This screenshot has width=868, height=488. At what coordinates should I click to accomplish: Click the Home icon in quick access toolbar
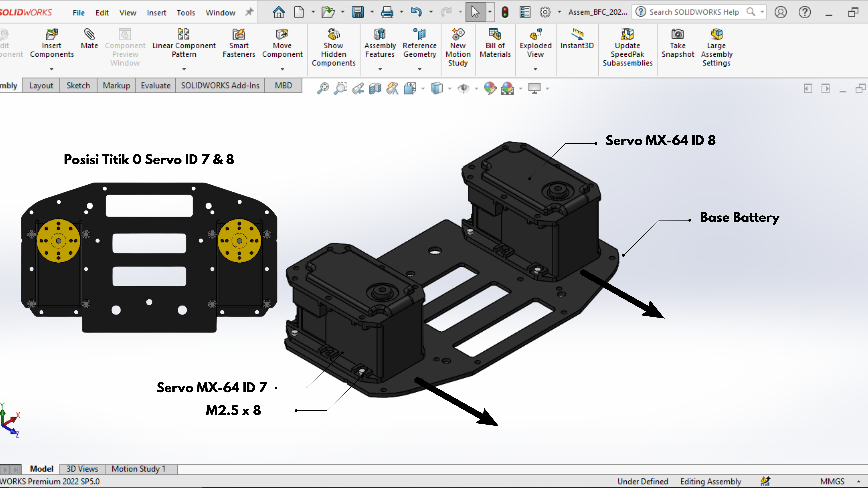278,12
